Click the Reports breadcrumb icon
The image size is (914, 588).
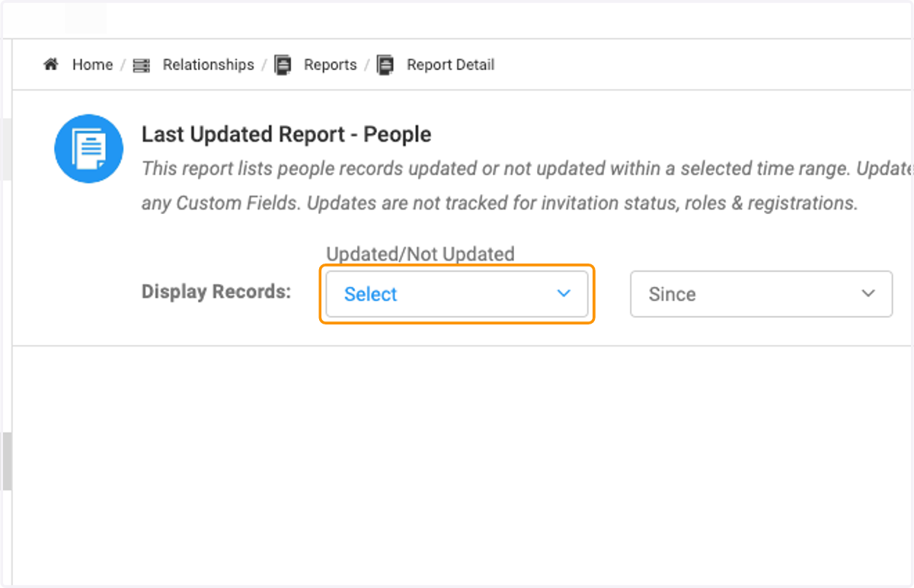283,65
